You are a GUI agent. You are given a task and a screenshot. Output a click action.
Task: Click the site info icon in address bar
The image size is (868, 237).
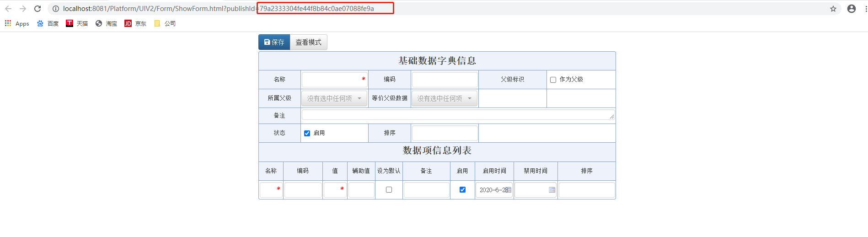pos(55,9)
